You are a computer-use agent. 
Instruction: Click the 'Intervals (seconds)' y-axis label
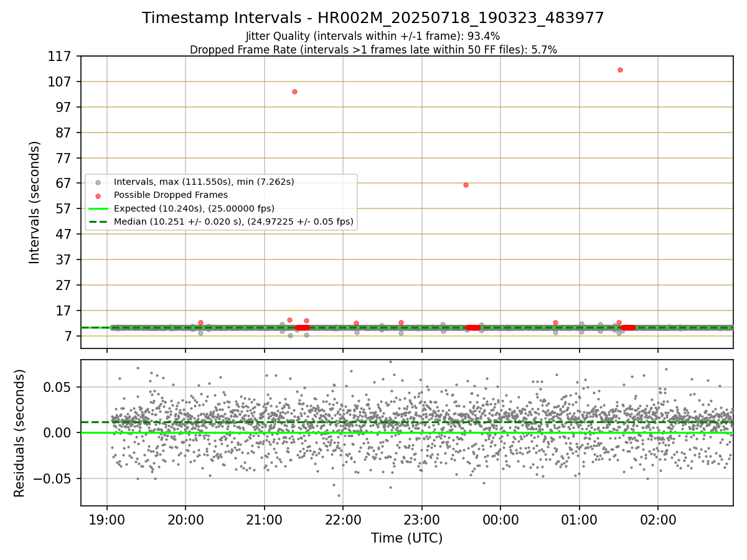(x=35, y=202)
